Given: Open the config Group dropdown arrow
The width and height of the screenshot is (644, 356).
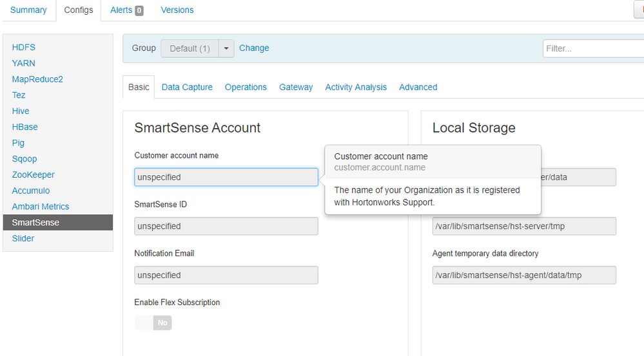Looking at the screenshot, I should coord(226,48).
